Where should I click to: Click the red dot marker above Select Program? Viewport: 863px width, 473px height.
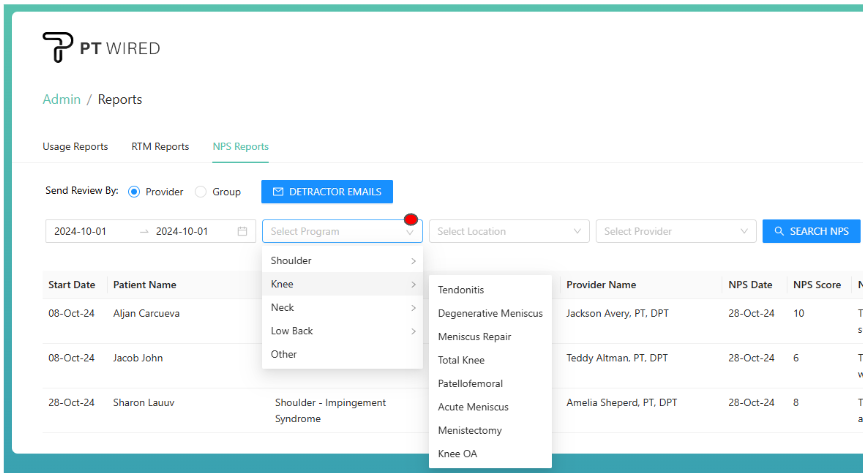410,219
